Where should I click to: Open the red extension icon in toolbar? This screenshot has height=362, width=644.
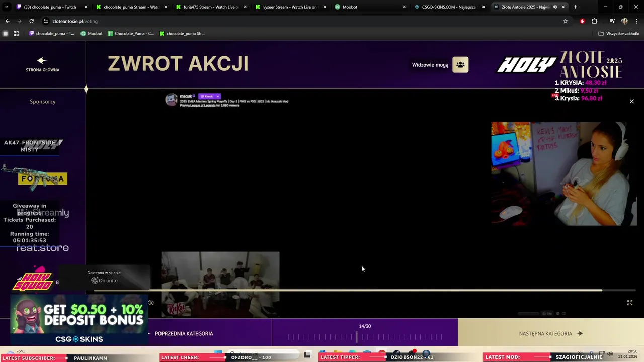[x=582, y=21]
